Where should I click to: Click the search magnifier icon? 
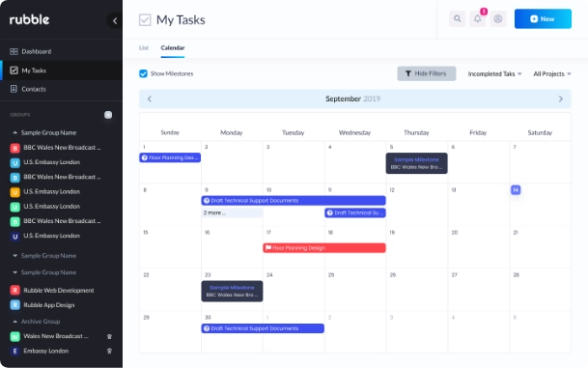457,18
